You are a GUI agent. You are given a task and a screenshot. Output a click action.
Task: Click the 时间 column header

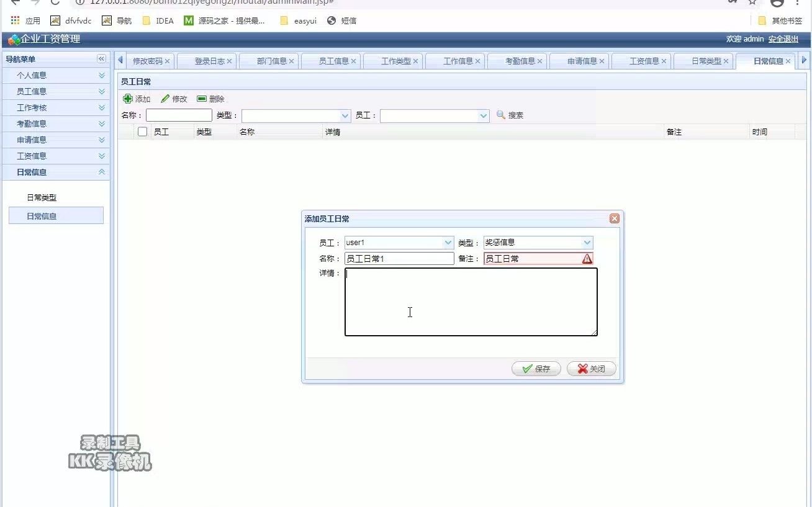772,132
